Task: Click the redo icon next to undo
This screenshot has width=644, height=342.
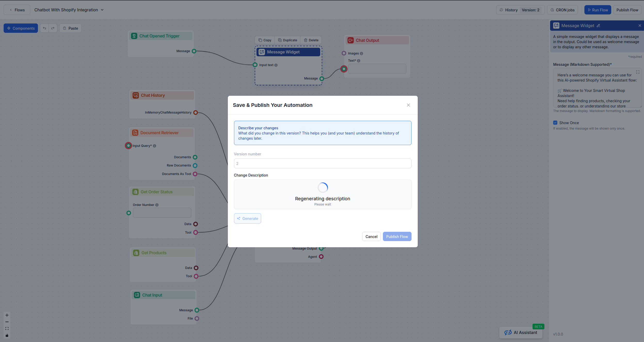Action: pyautogui.click(x=53, y=28)
